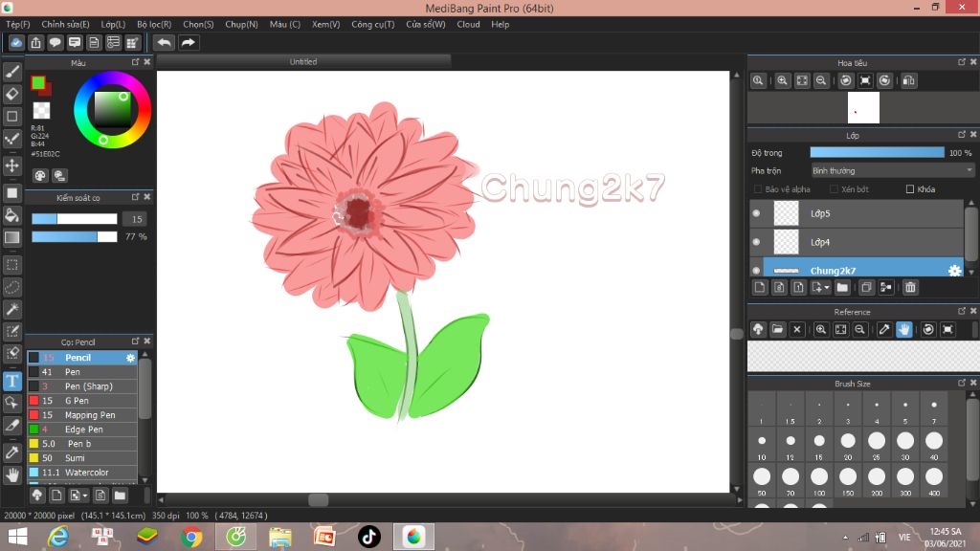This screenshot has height=551, width=980.
Task: Choose the Eyedropper tool
Action: coord(11,452)
